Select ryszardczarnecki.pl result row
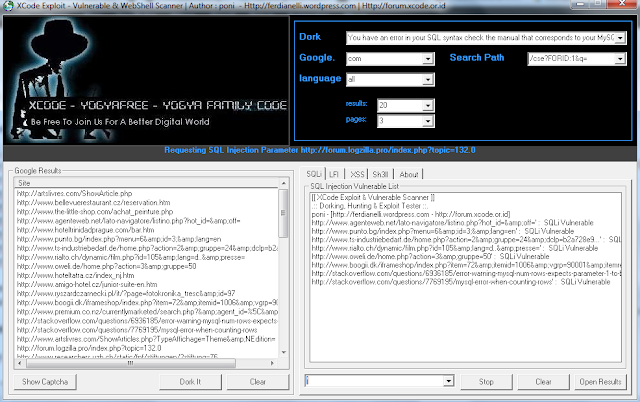Image resolution: width=640 pixels, height=402 pixels. [126, 293]
